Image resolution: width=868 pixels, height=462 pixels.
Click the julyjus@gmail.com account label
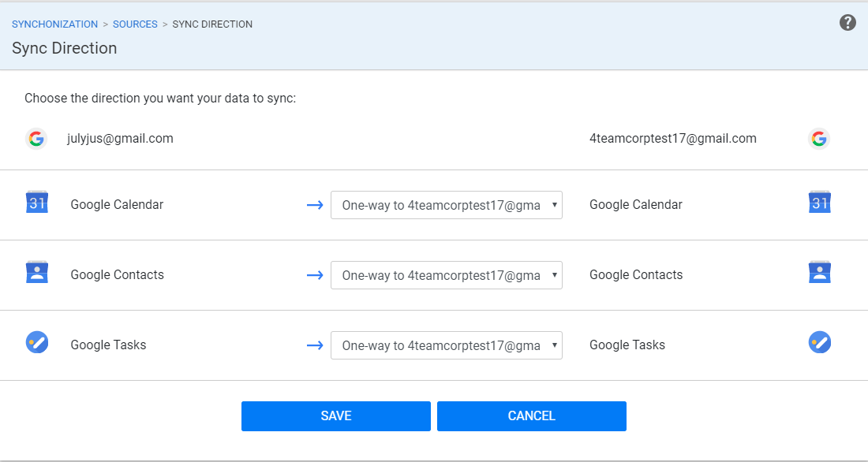tap(120, 138)
